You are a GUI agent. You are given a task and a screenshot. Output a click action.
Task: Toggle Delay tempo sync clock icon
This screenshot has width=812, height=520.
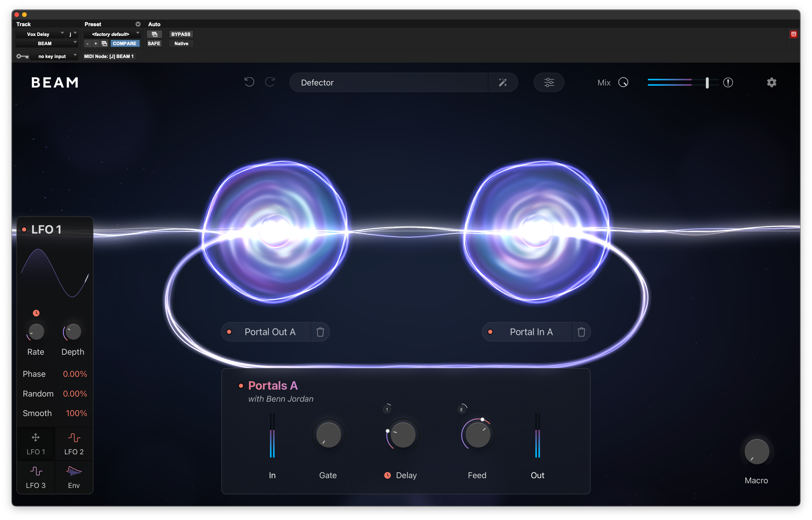[x=387, y=475]
